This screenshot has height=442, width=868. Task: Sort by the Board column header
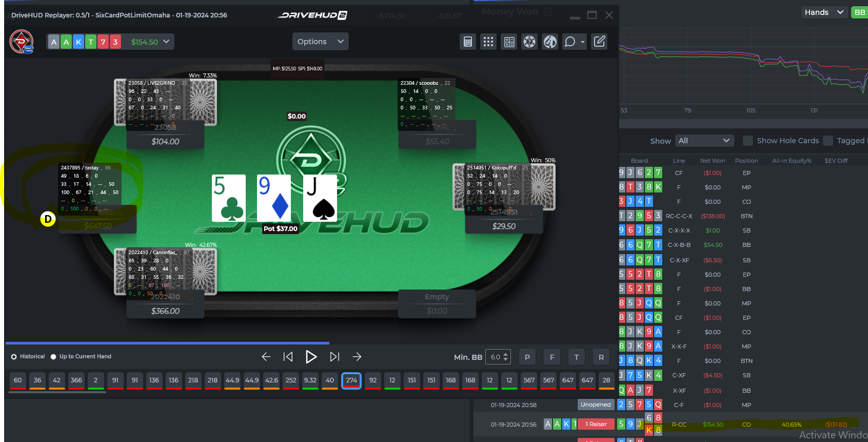pos(639,161)
